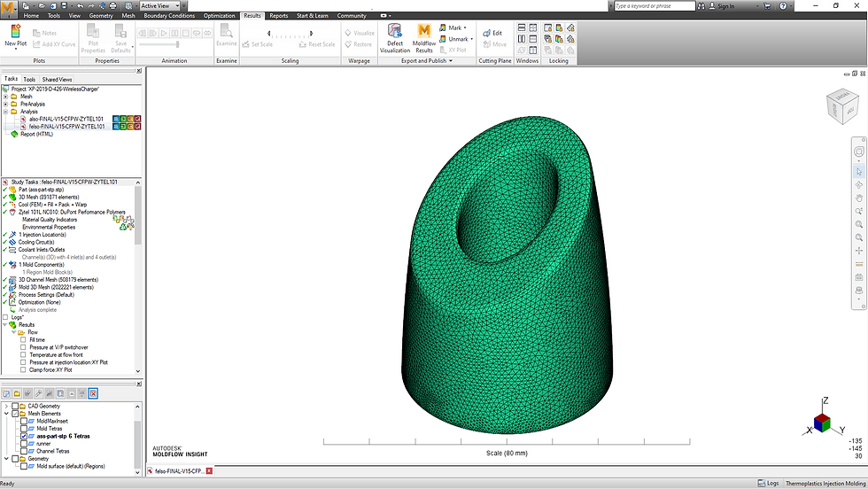The height and width of the screenshot is (489, 868).
Task: Click the Report (HTML) item icon
Action: point(14,135)
